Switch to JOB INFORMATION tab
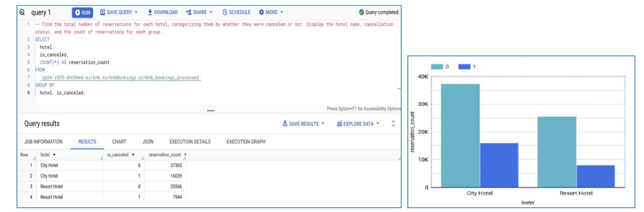The image size is (644, 212). 43,142
